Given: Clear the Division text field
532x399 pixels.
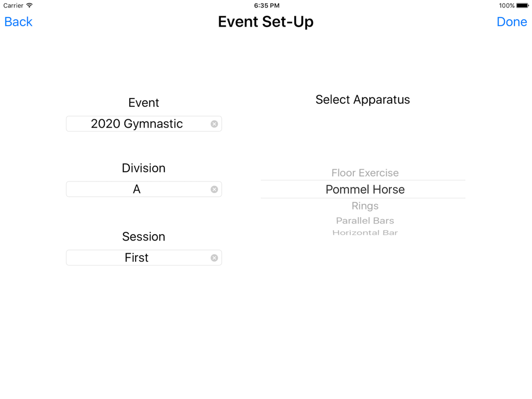Looking at the screenshot, I should coord(214,189).
